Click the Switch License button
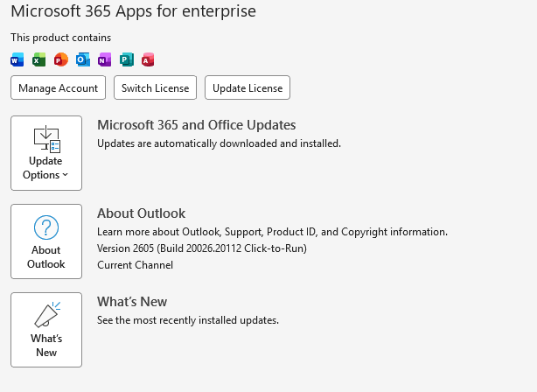This screenshot has height=392, width=537. pyautogui.click(x=155, y=87)
